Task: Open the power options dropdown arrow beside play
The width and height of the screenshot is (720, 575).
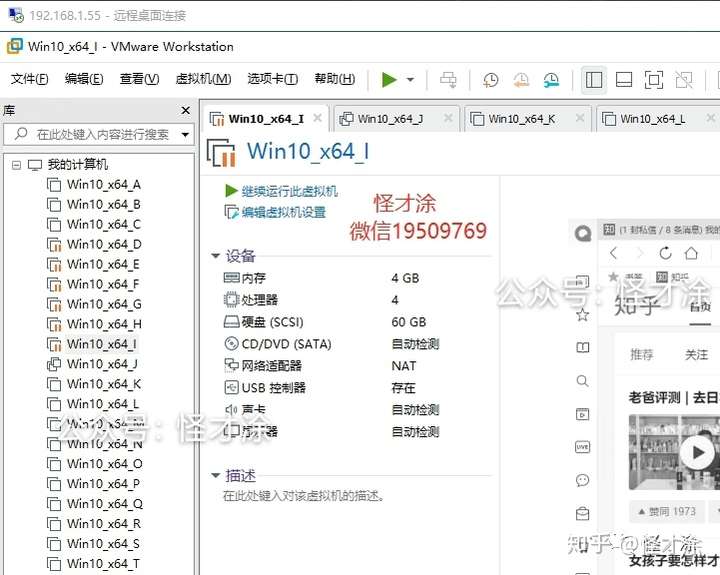Action: (x=410, y=79)
